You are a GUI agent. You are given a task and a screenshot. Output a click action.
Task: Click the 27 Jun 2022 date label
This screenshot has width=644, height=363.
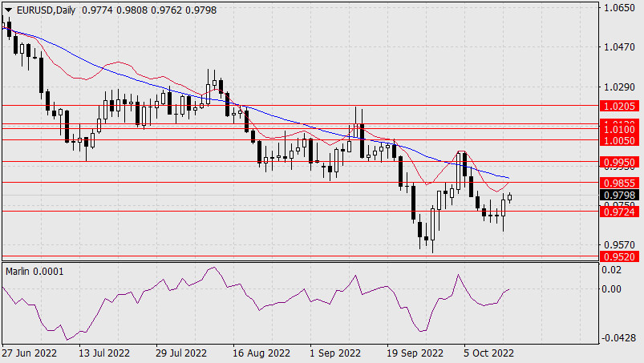coord(29,353)
